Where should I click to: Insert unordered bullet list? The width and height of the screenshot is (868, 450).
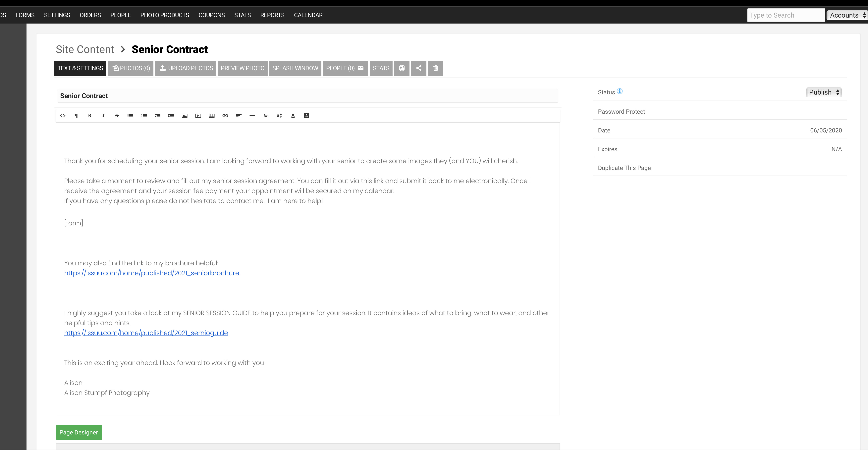tap(130, 116)
